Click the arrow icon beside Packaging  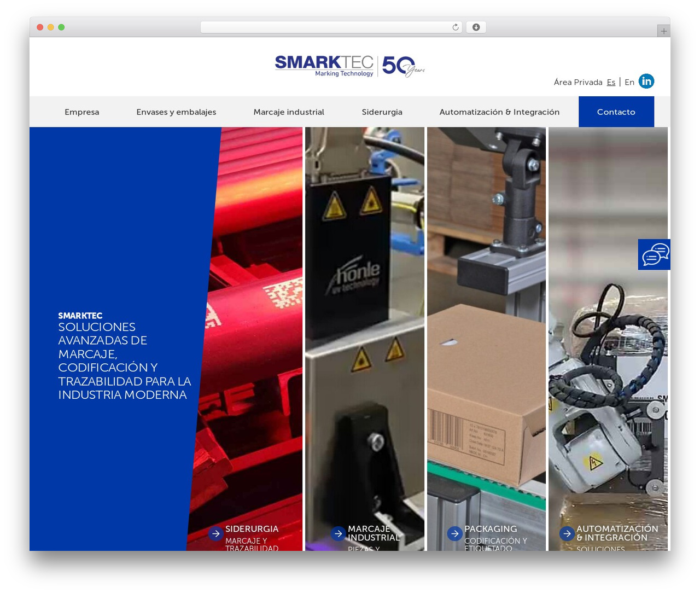tap(454, 533)
